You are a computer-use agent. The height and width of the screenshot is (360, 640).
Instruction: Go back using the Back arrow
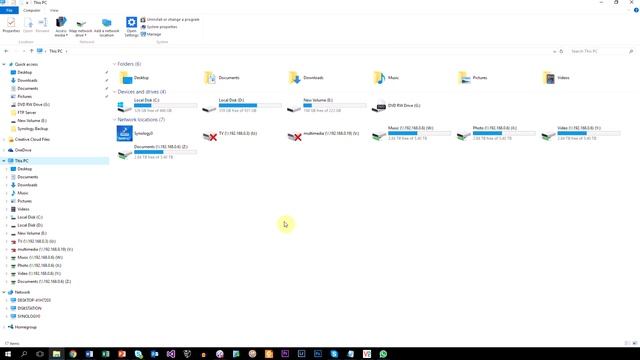point(6,51)
